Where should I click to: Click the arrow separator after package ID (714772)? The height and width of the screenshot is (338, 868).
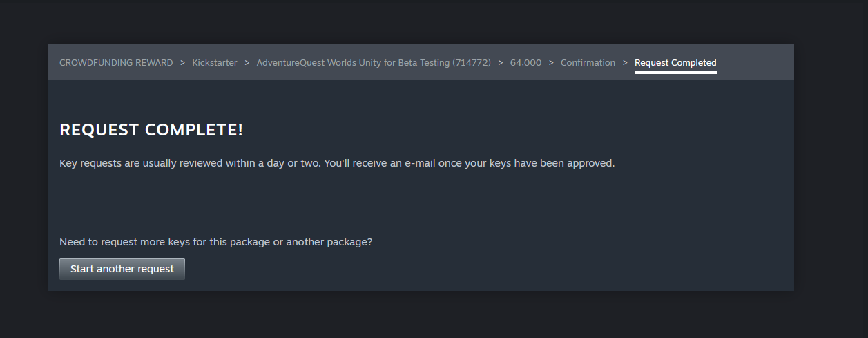pos(501,63)
